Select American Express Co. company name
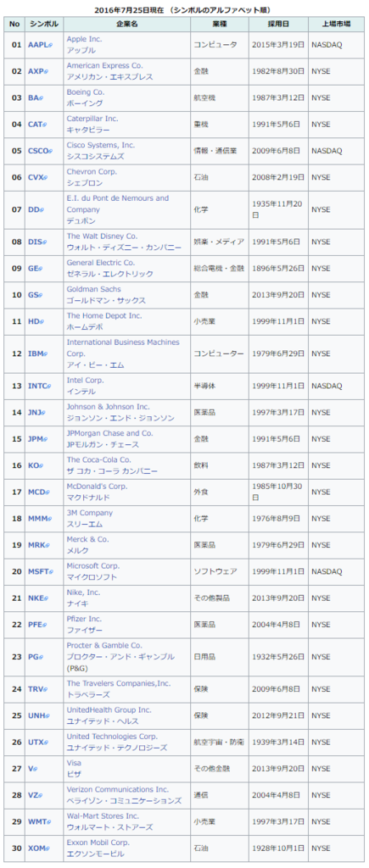The height and width of the screenshot is (868, 369). pyautogui.click(x=104, y=66)
